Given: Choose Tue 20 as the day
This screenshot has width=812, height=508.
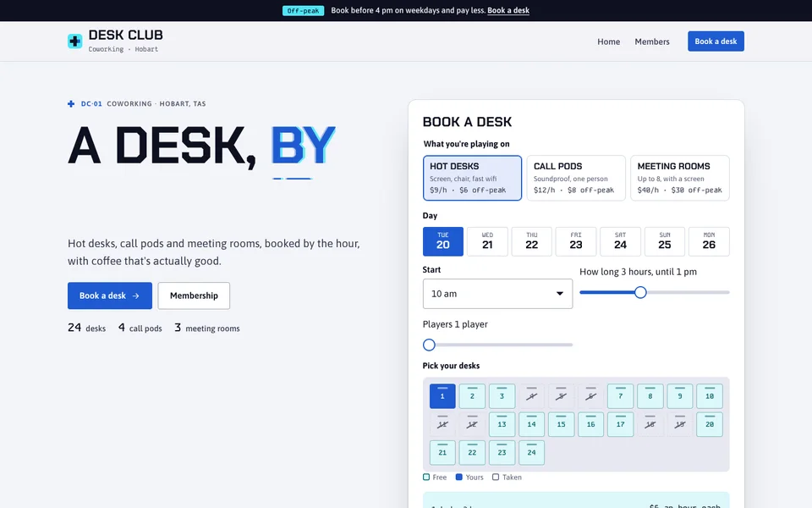Looking at the screenshot, I should click(x=442, y=241).
